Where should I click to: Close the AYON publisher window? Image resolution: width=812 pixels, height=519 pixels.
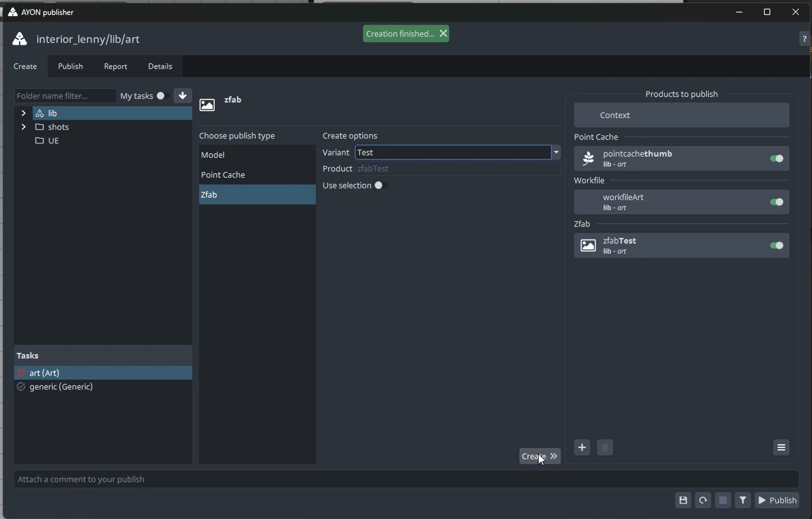click(795, 12)
